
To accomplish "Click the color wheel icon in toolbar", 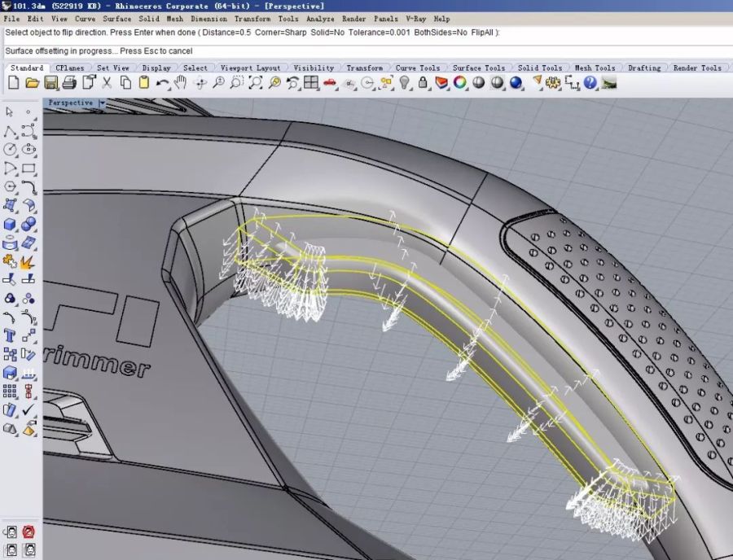I will point(460,82).
